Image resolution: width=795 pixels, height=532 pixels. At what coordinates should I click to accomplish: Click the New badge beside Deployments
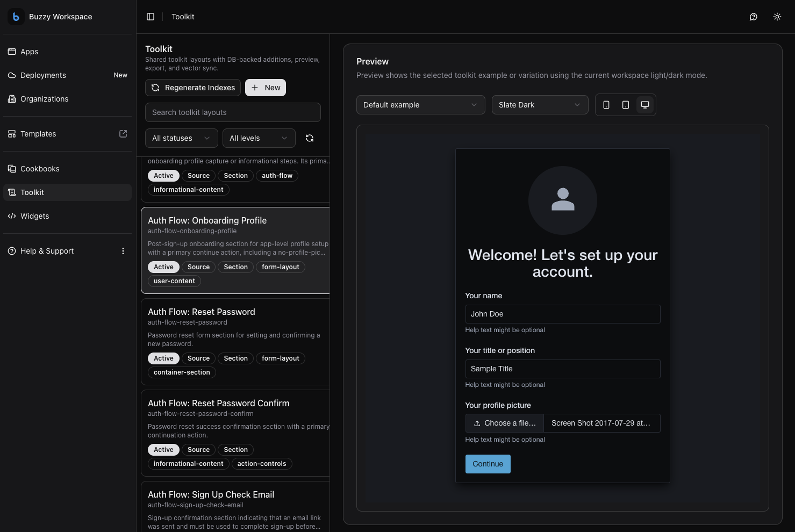pos(120,75)
